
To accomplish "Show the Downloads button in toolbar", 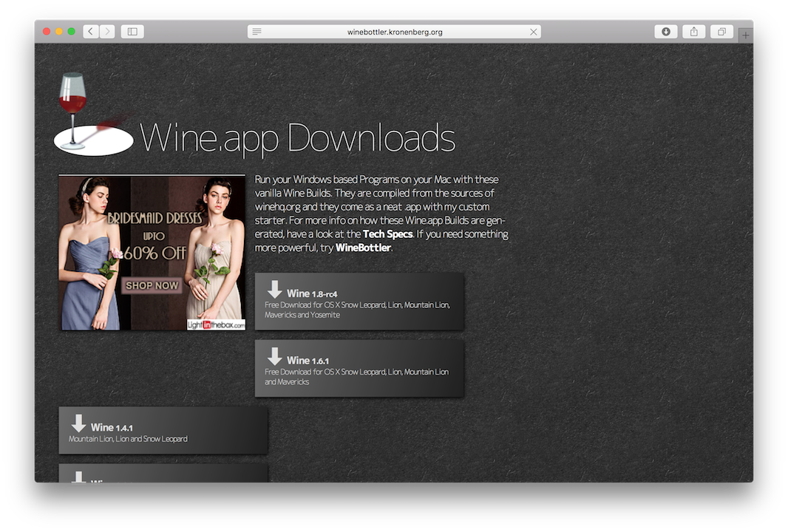I will pyautogui.click(x=666, y=32).
